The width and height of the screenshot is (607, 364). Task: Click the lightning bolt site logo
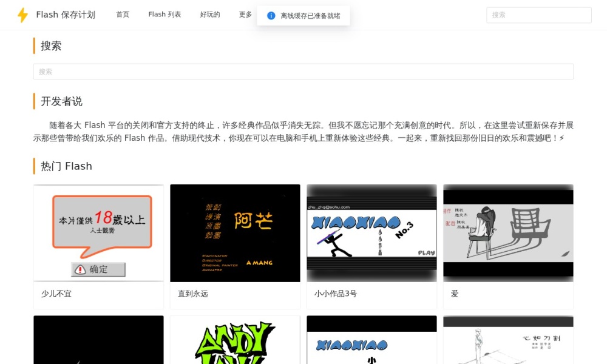pyautogui.click(x=22, y=15)
